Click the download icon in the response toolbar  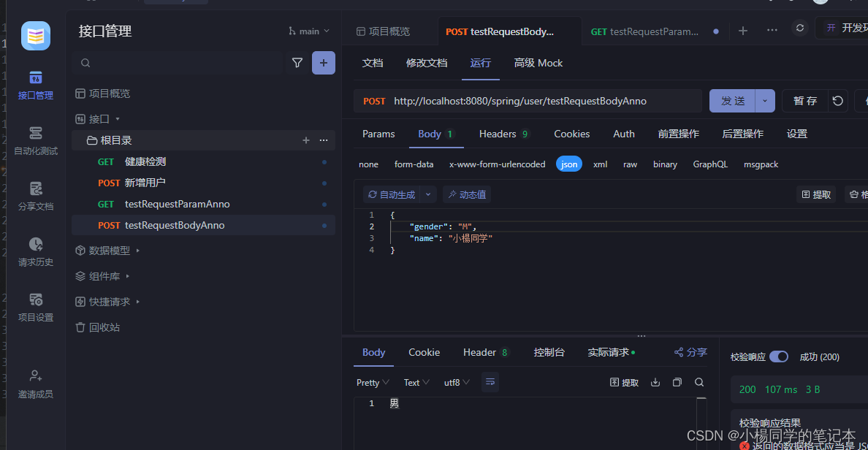click(x=655, y=381)
